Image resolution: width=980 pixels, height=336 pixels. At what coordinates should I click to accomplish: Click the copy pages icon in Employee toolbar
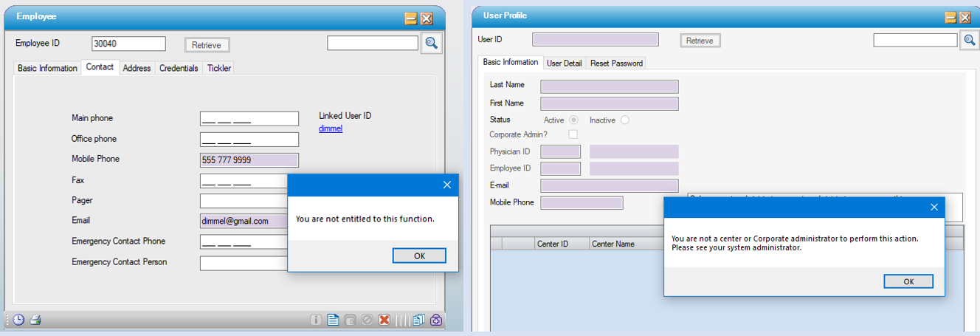(418, 320)
